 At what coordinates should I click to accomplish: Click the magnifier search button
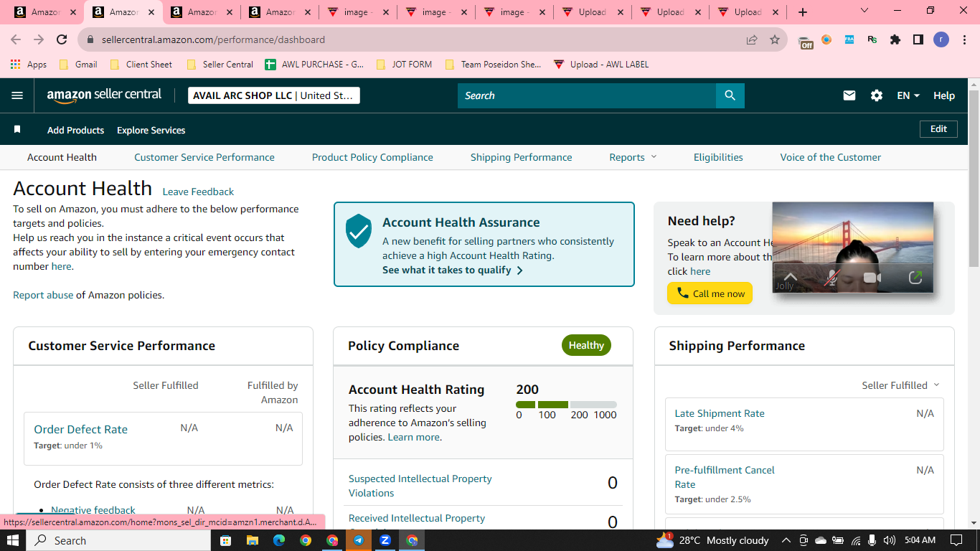(x=730, y=95)
